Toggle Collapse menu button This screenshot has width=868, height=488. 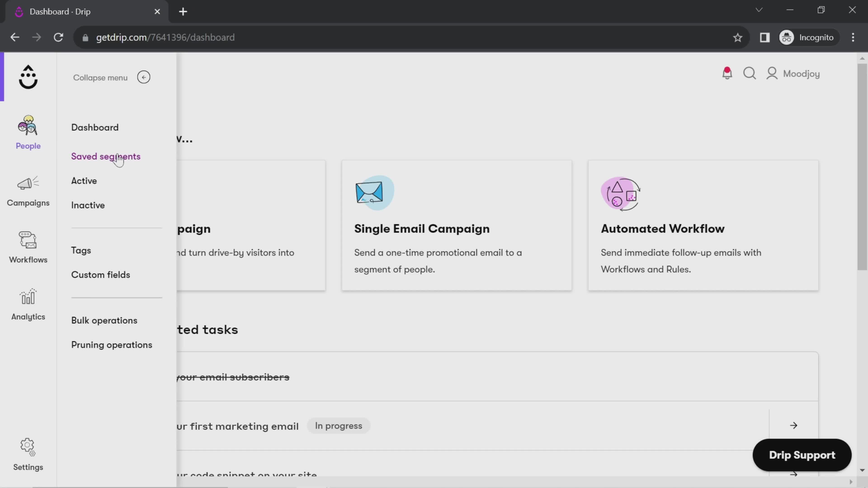pos(144,77)
